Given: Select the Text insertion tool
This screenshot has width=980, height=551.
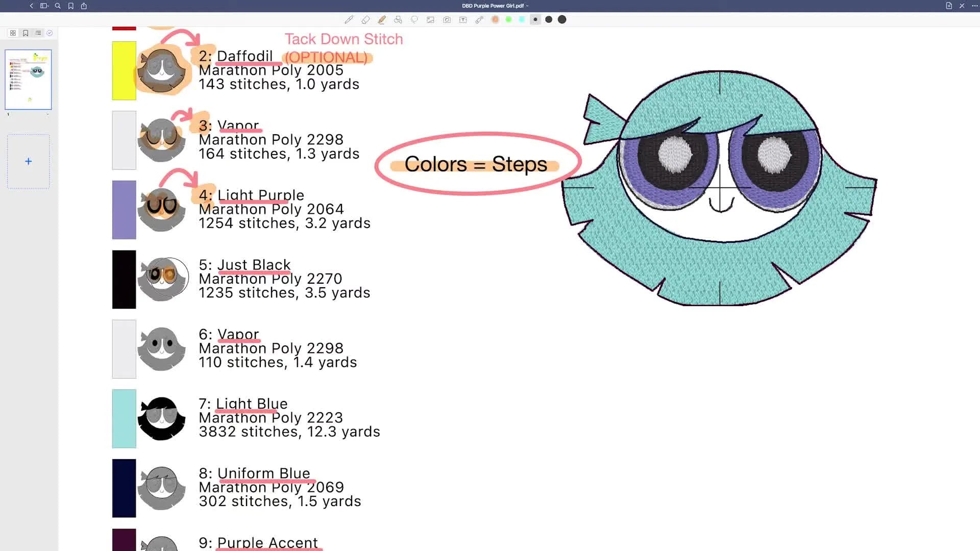Looking at the screenshot, I should [x=463, y=19].
